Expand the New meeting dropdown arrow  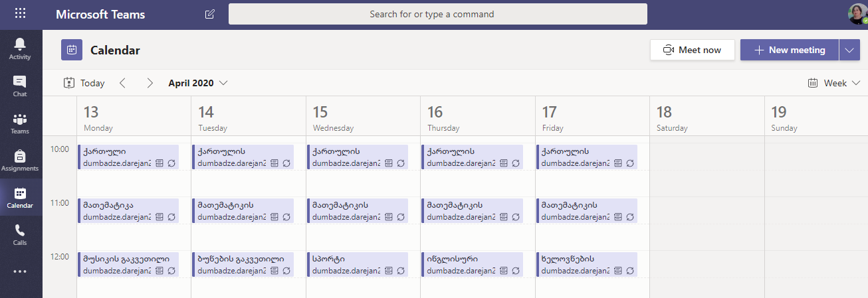[x=849, y=50]
